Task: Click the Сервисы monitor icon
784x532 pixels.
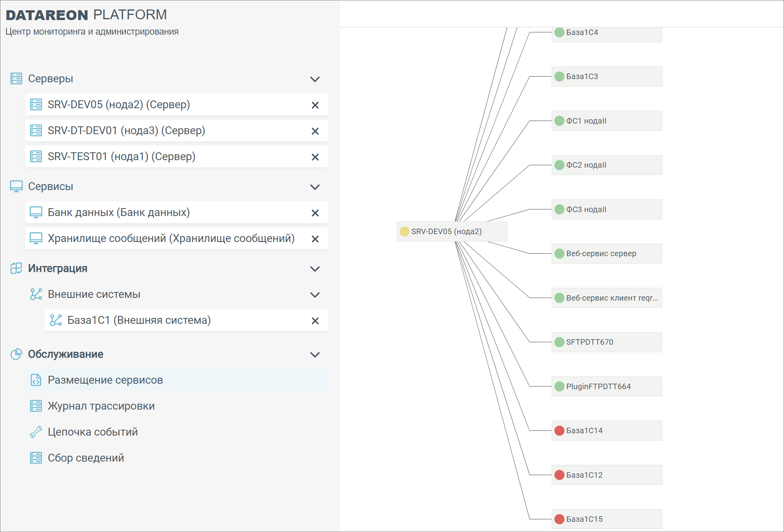Action: [x=16, y=186]
